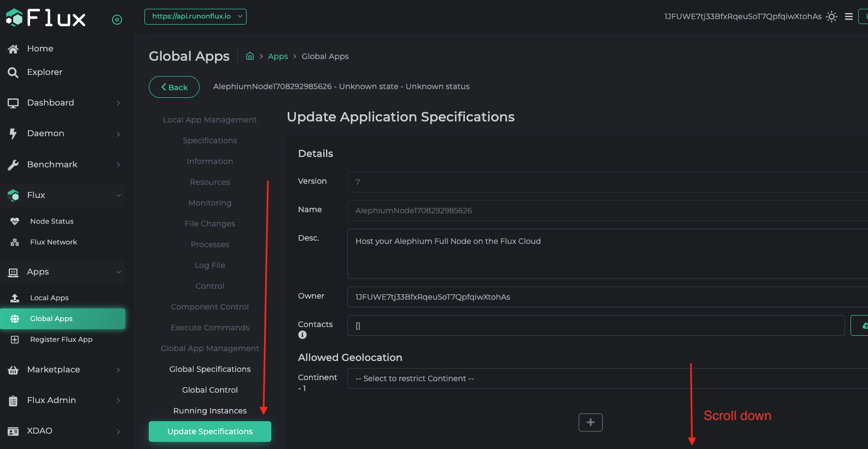Expand the XDAO menu chevron

coord(118,431)
